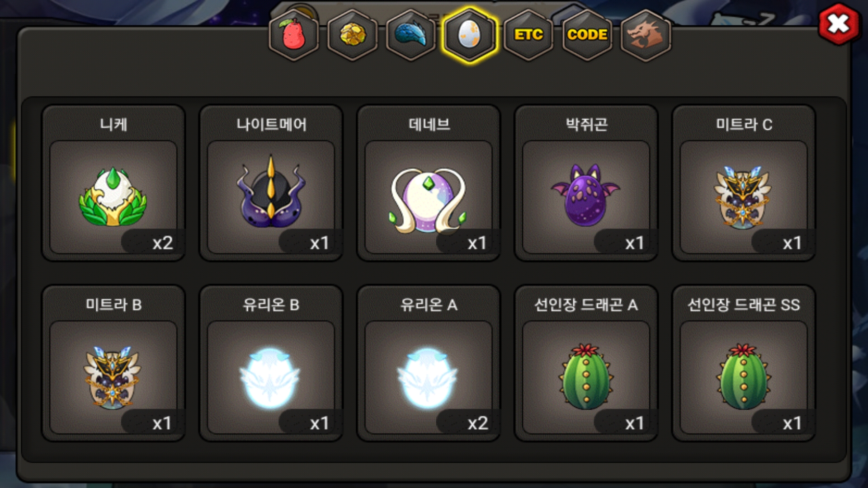Click the x2 count on 니케
The height and width of the screenshot is (488, 868).
163,243
